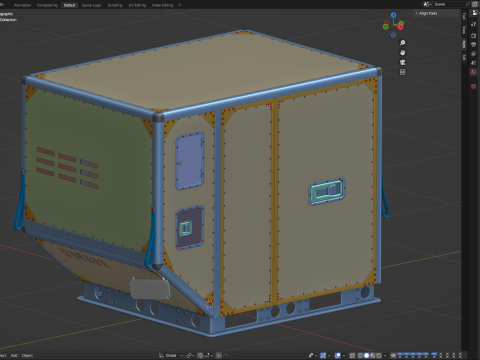Open the Output properties tab
Viewport: 480px width, 360px height.
(474, 44)
